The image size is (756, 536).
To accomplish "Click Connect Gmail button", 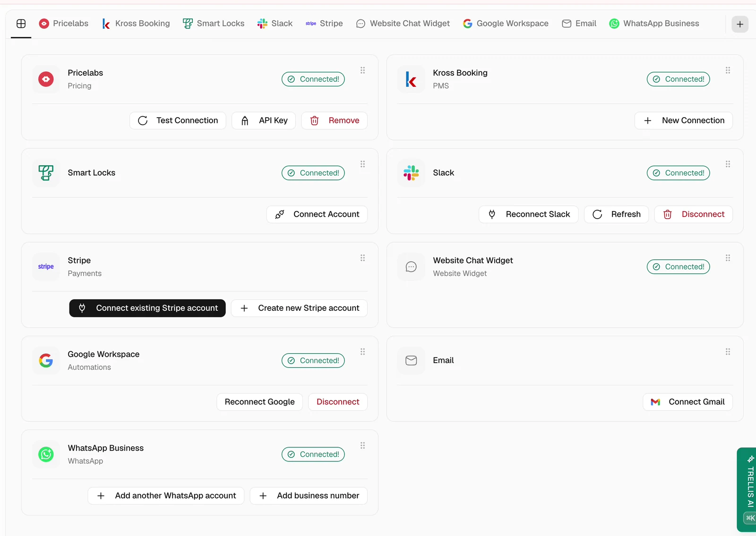I will pyautogui.click(x=688, y=402).
